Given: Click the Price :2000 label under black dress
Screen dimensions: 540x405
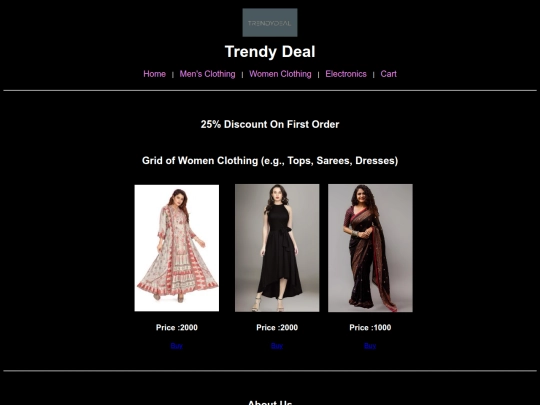Looking at the screenshot, I should [277, 327].
